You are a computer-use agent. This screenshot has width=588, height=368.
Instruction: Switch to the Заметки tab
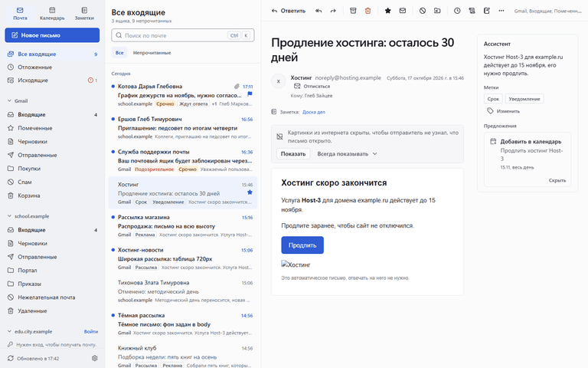click(84, 14)
